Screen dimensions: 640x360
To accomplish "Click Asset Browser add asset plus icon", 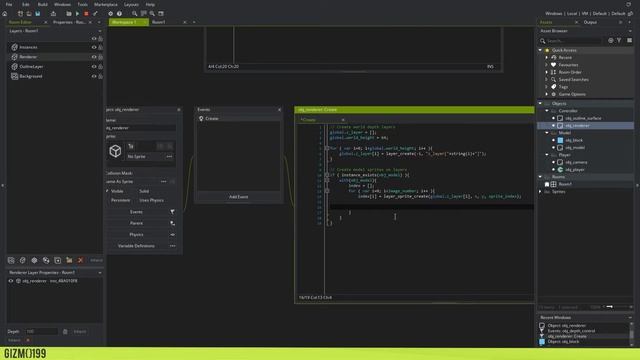I will (611, 40).
